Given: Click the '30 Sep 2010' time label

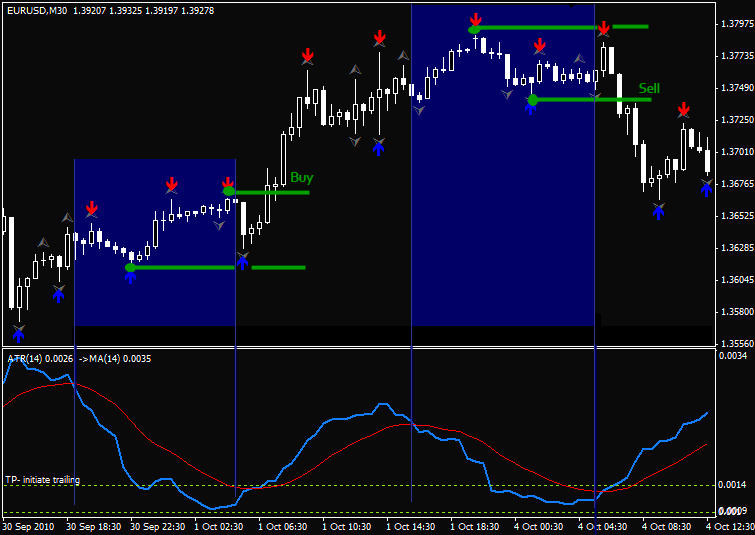Looking at the screenshot, I should point(28,527).
